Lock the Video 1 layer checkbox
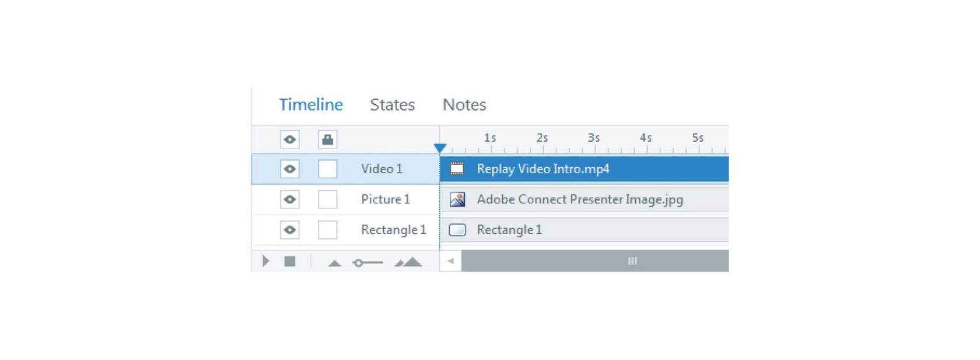Viewport: 980px width, 360px height. [327, 169]
